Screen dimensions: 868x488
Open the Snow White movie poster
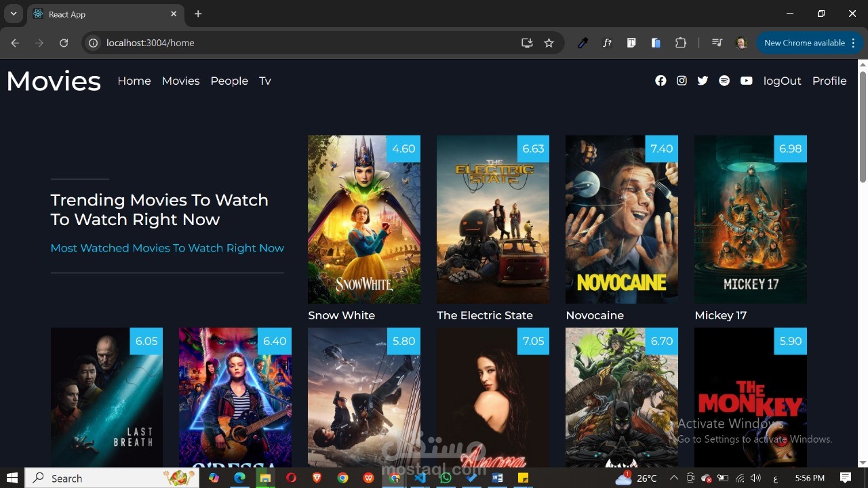[364, 219]
